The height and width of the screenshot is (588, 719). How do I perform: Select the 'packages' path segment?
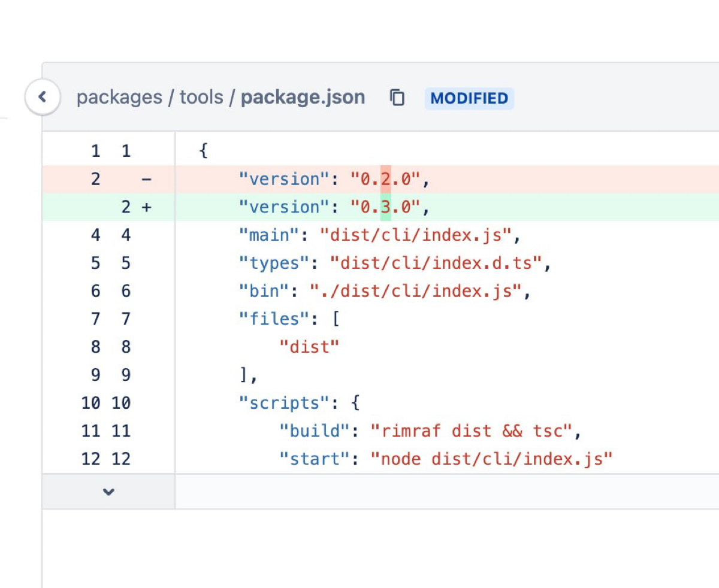click(x=119, y=97)
